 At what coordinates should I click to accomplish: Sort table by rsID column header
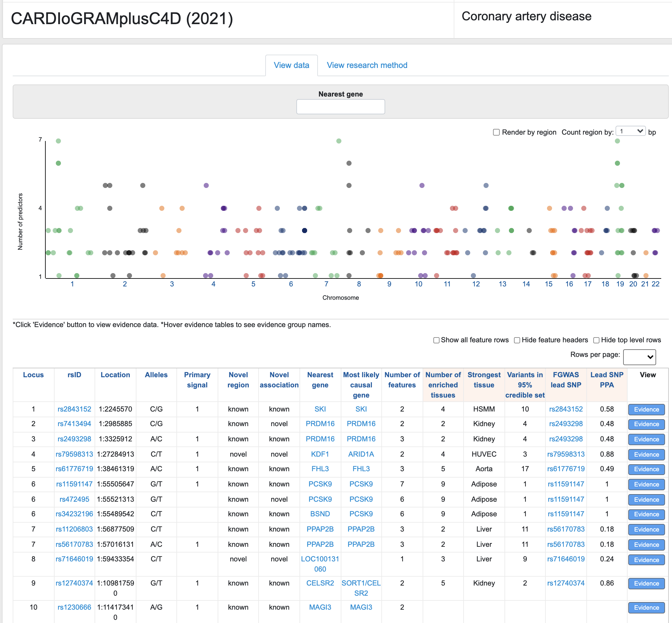click(74, 375)
